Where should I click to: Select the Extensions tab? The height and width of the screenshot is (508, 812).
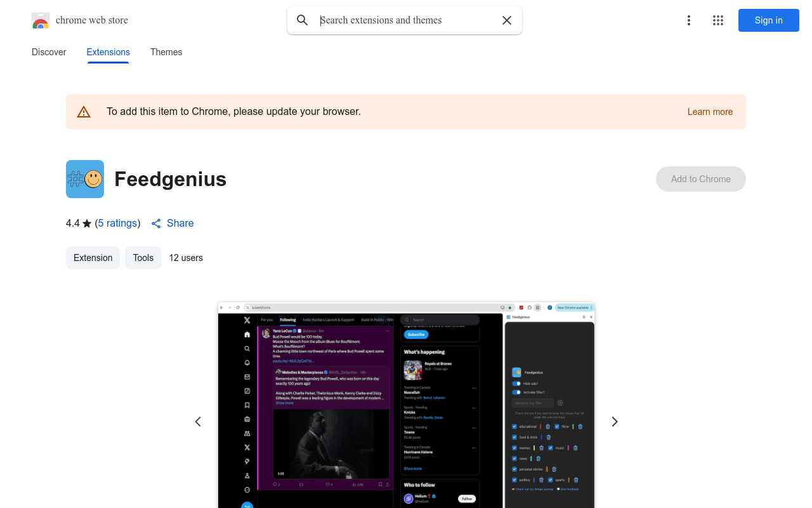108,52
